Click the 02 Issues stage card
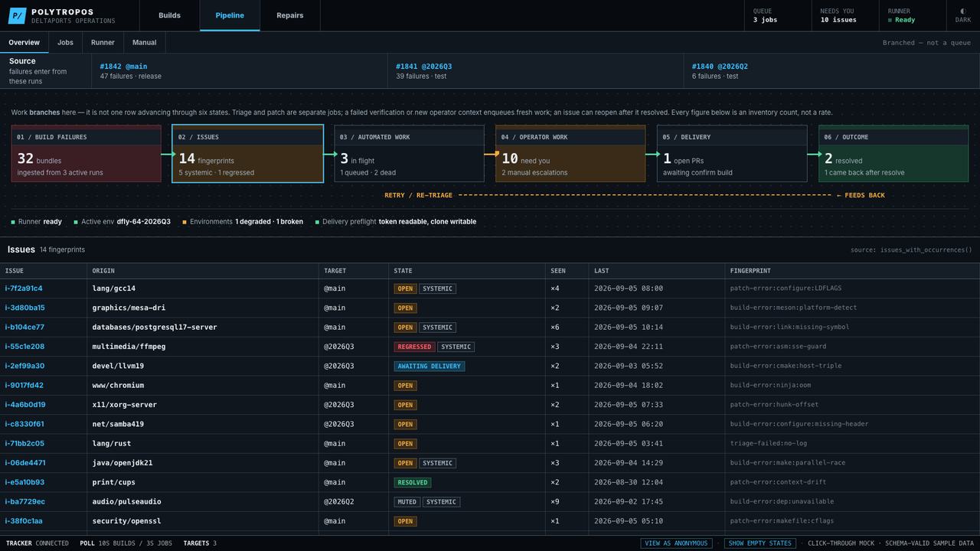The width and height of the screenshot is (980, 551). click(x=248, y=154)
